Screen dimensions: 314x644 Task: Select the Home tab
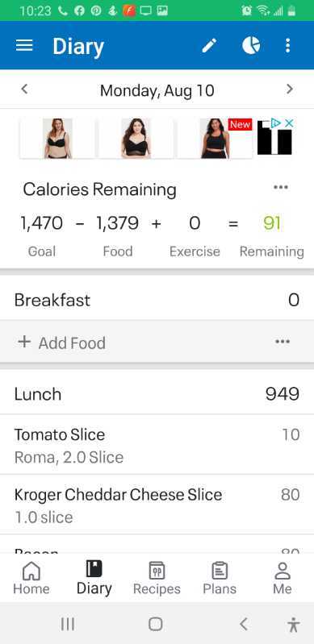(31, 578)
